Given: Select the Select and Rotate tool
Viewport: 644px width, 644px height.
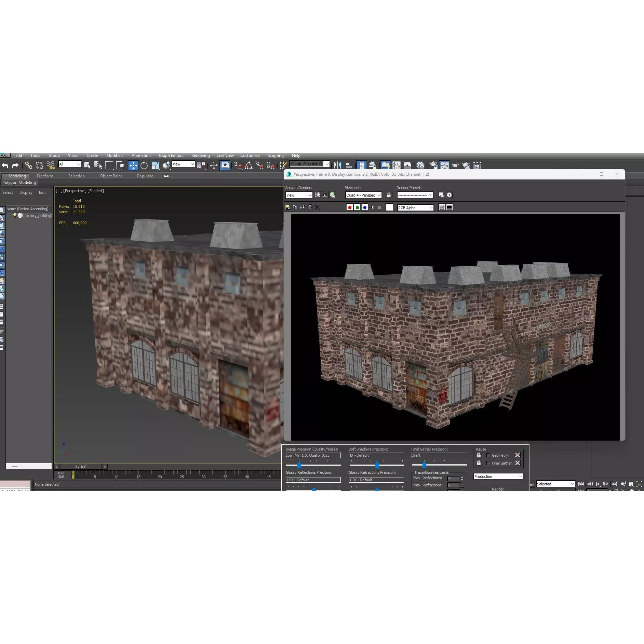Looking at the screenshot, I should click(x=144, y=165).
